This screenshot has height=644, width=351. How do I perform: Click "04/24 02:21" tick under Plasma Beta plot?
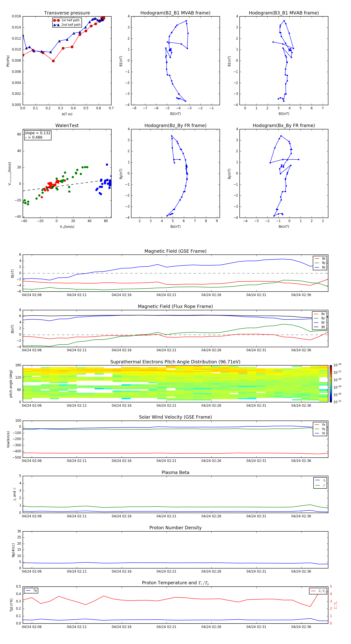point(166,516)
